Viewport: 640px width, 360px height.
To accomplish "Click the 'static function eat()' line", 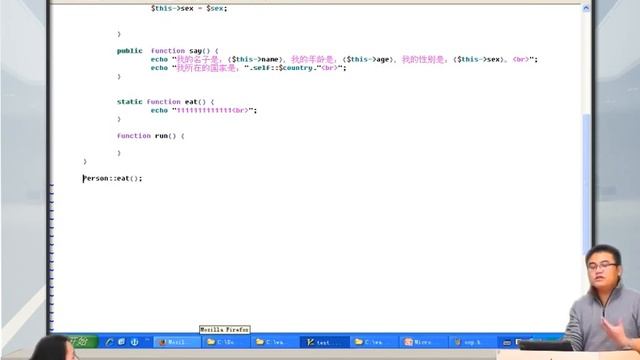I will 165,102.
